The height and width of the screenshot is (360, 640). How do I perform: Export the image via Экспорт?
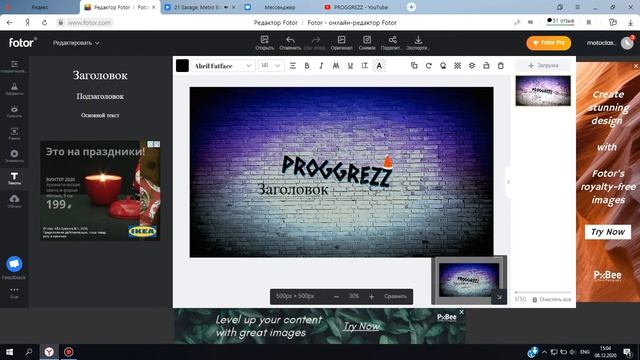coord(418,42)
